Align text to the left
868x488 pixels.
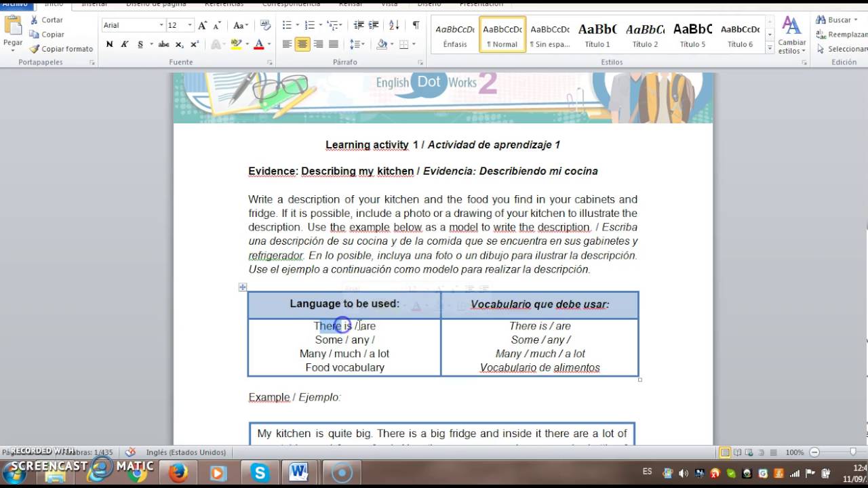click(x=287, y=44)
